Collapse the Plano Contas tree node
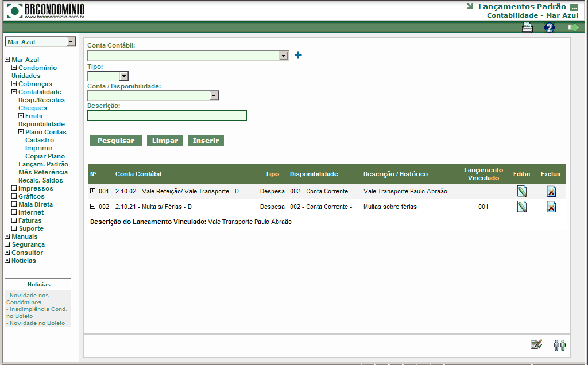The width and height of the screenshot is (588, 365). (x=21, y=132)
